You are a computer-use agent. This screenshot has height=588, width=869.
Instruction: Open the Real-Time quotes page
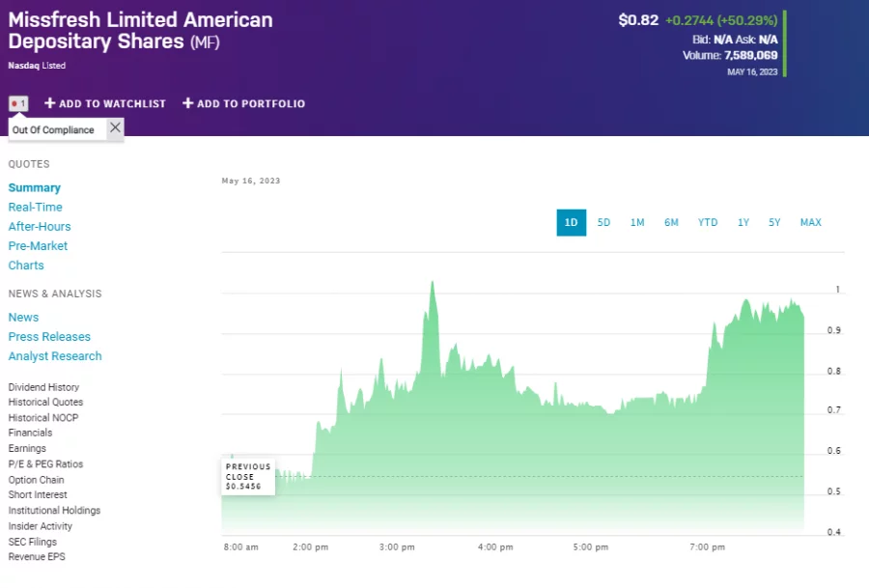(35, 207)
